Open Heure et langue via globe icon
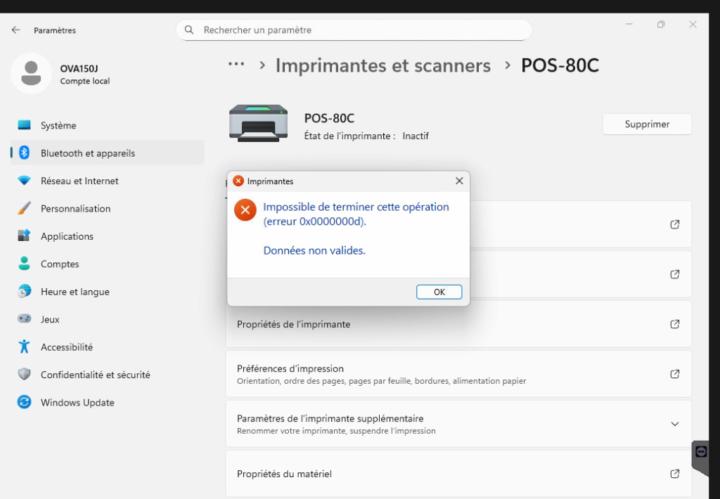Viewport: 720px width, 499px height. coord(23,292)
